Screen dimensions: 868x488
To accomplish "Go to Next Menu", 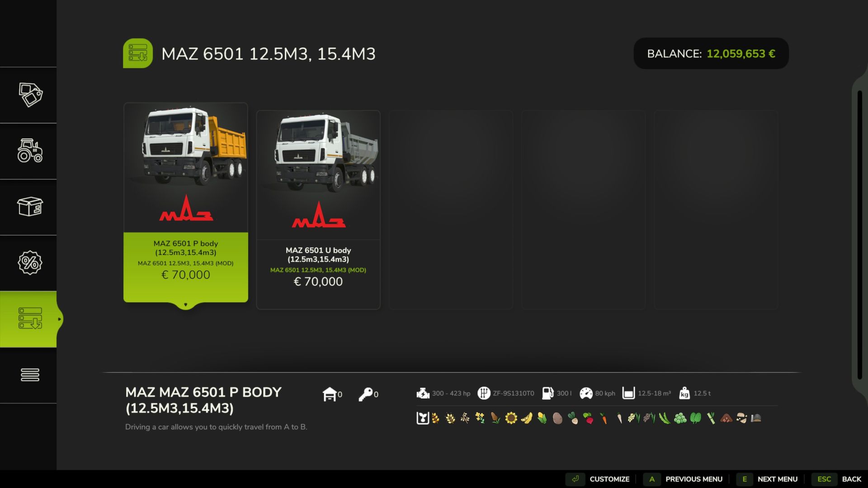I will coord(768,479).
